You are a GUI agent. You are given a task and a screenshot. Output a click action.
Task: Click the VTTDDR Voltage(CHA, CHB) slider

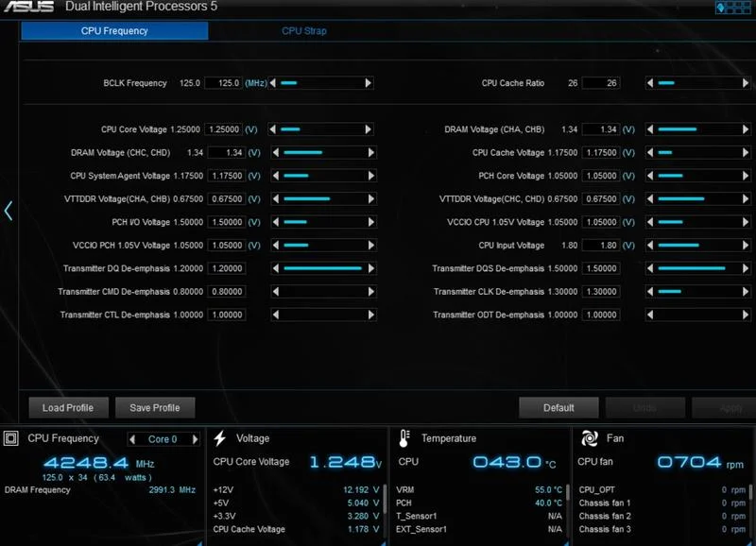tap(323, 198)
